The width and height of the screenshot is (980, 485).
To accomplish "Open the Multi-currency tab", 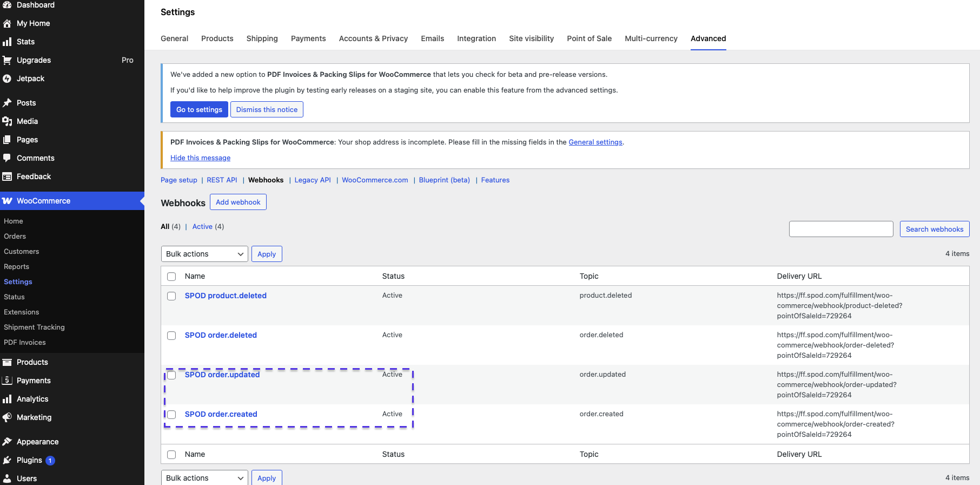I will coord(651,38).
